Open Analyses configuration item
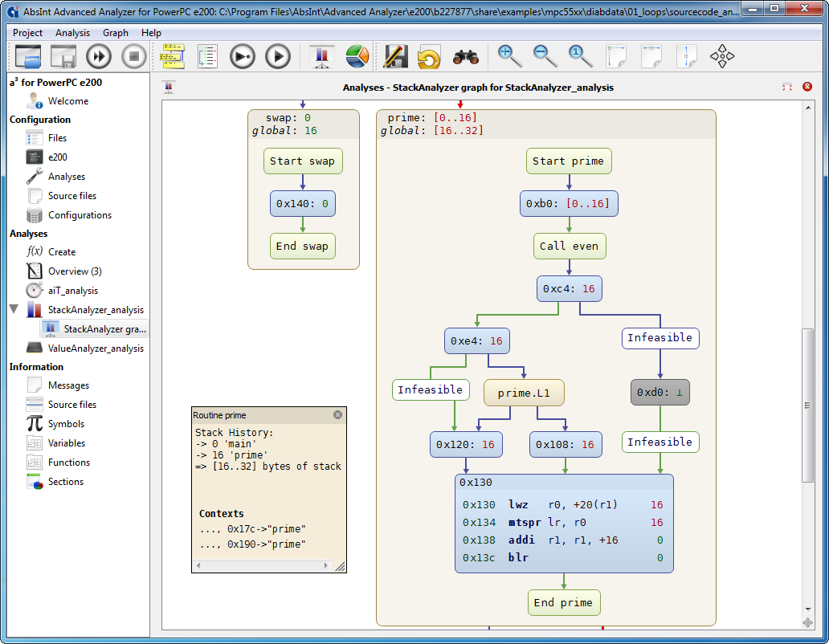The image size is (829, 644). pos(67,177)
